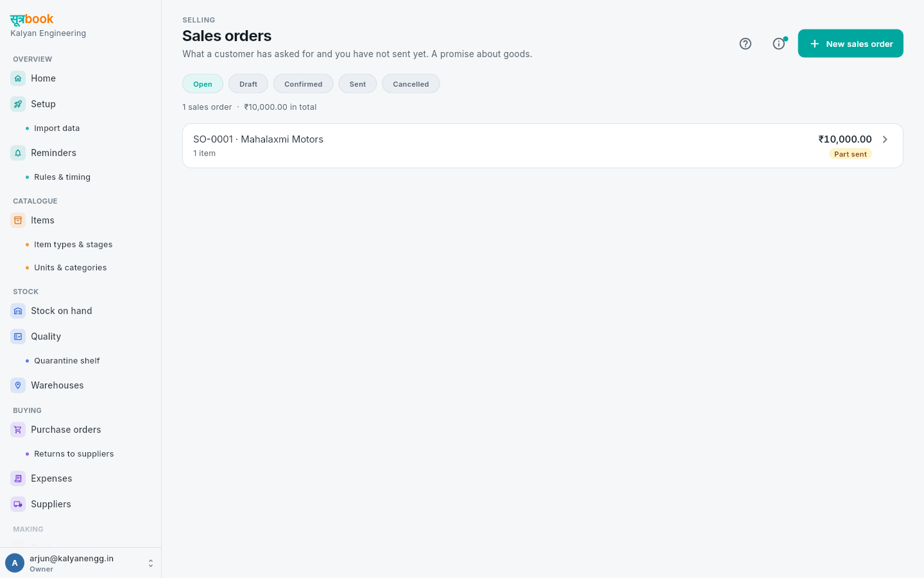Open the Stock on hand warehouse icon

point(18,311)
